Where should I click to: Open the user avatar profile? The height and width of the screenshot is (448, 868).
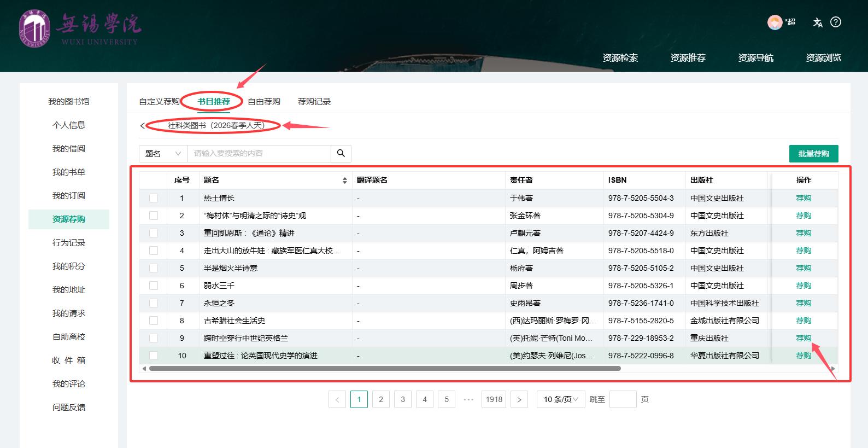tap(775, 22)
